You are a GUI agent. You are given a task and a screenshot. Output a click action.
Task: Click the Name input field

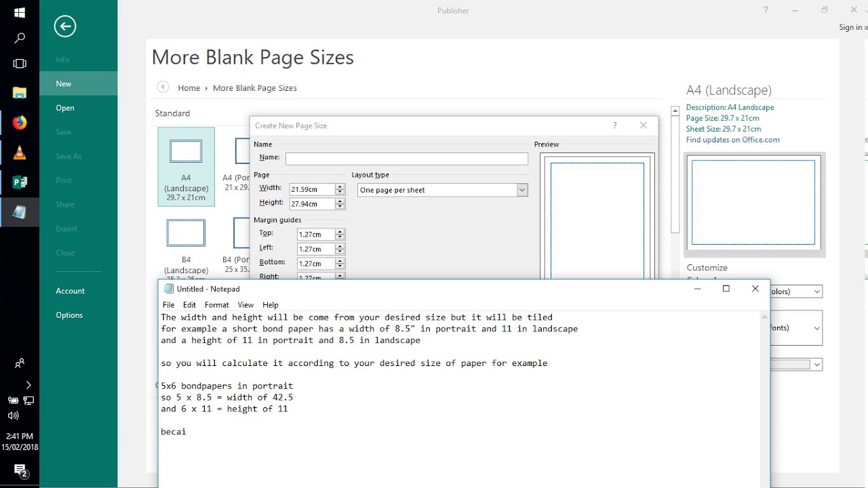(407, 159)
